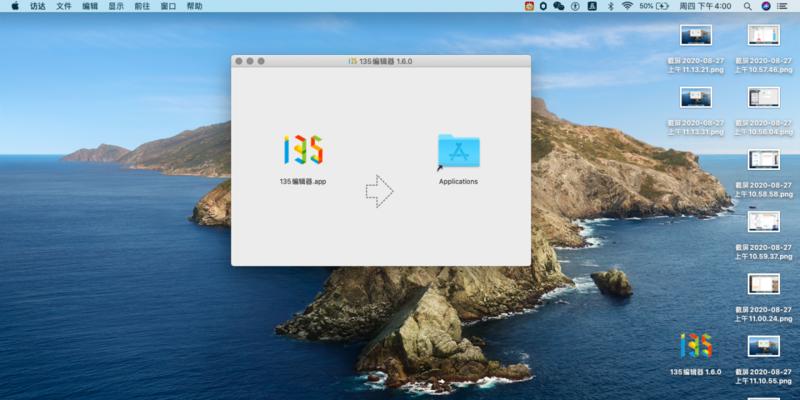This screenshot has width=800, height=400.
Task: Select the Applications folder shortcut
Action: point(458,151)
